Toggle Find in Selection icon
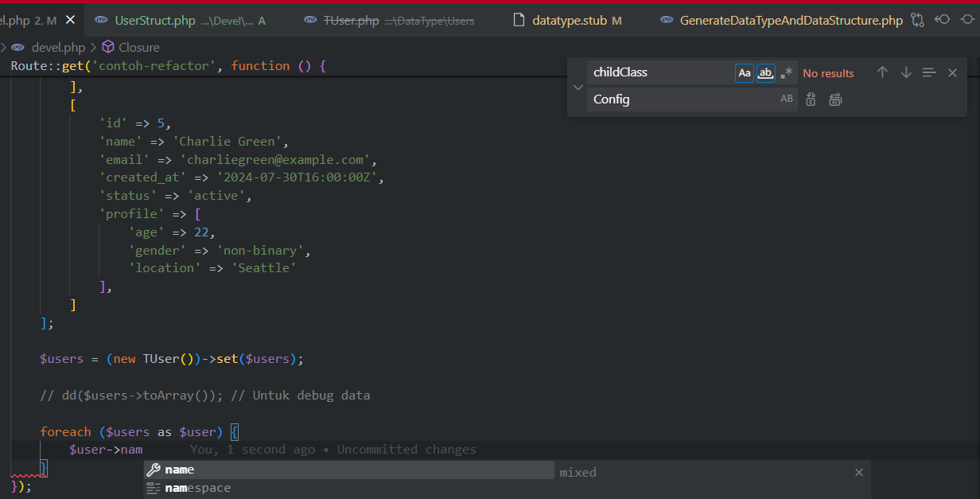 pos(929,72)
